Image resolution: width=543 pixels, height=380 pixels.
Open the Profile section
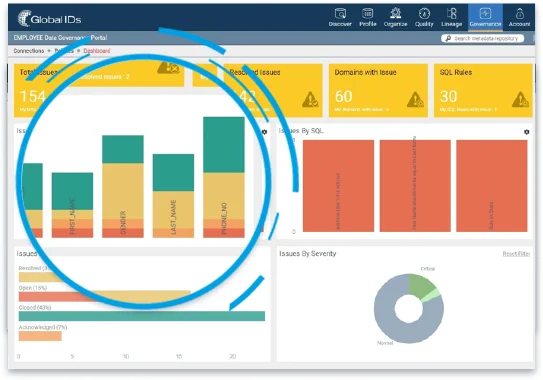click(367, 17)
